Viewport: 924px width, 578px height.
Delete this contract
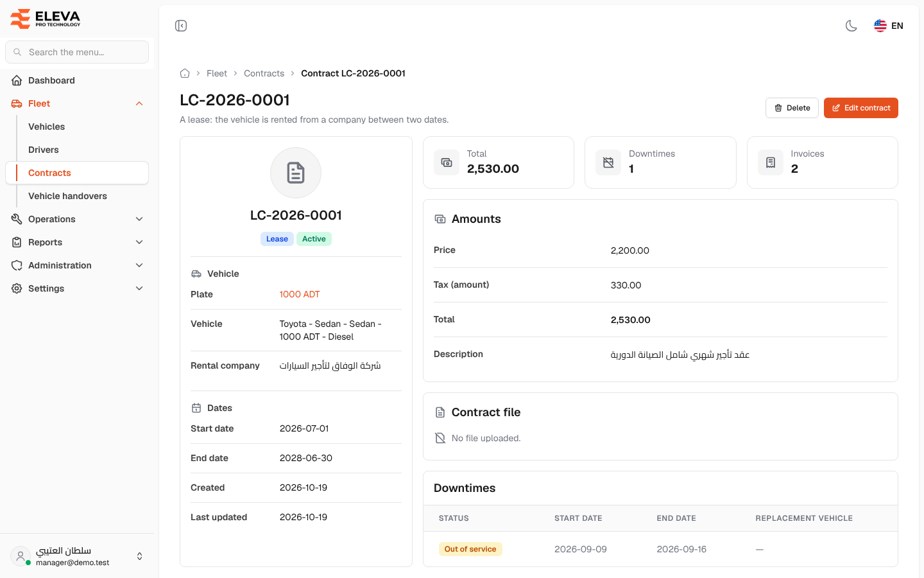792,108
